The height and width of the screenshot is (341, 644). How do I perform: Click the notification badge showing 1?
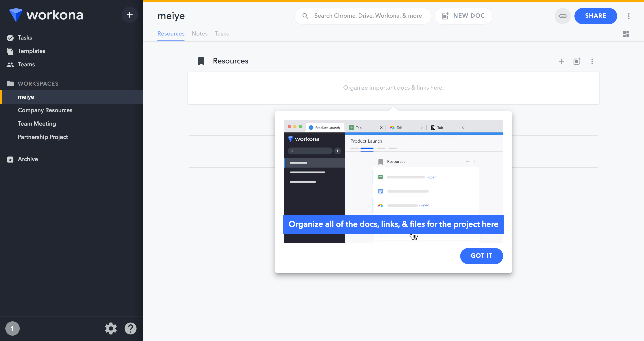tap(12, 328)
